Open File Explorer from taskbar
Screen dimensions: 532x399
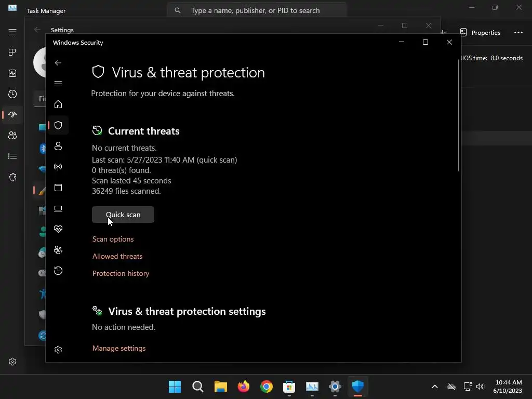pyautogui.click(x=220, y=387)
